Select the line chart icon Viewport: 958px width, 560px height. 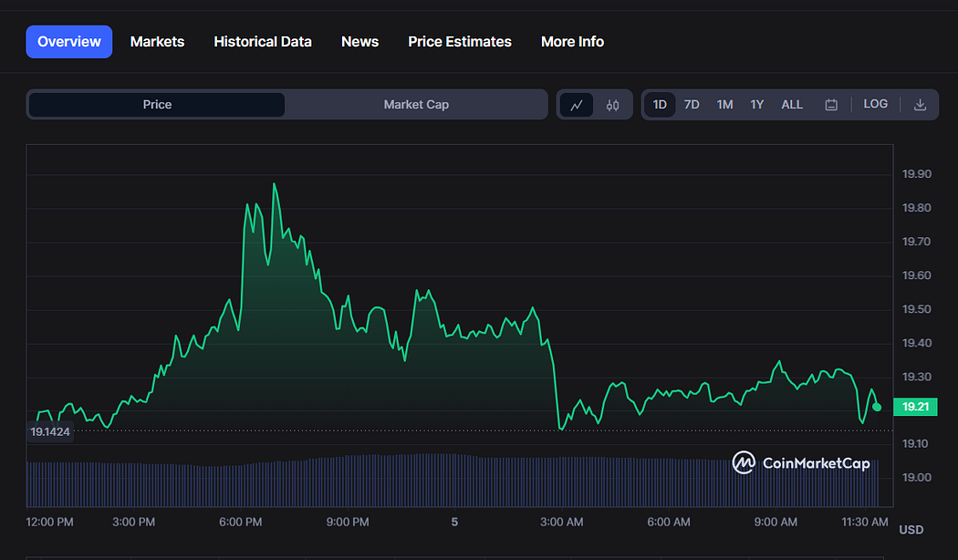(x=577, y=105)
